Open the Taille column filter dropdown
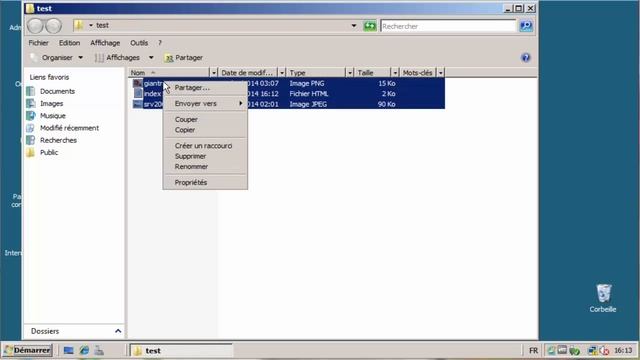The width and height of the screenshot is (640, 360). [x=395, y=73]
